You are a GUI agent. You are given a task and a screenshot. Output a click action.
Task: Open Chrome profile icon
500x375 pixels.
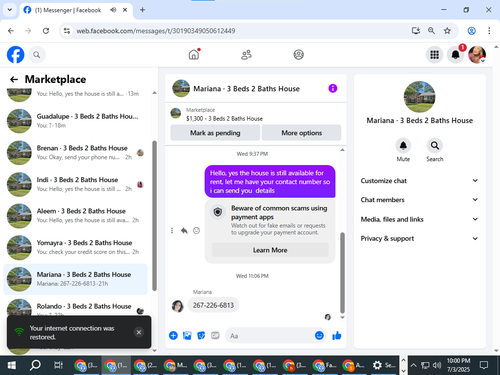point(471,31)
